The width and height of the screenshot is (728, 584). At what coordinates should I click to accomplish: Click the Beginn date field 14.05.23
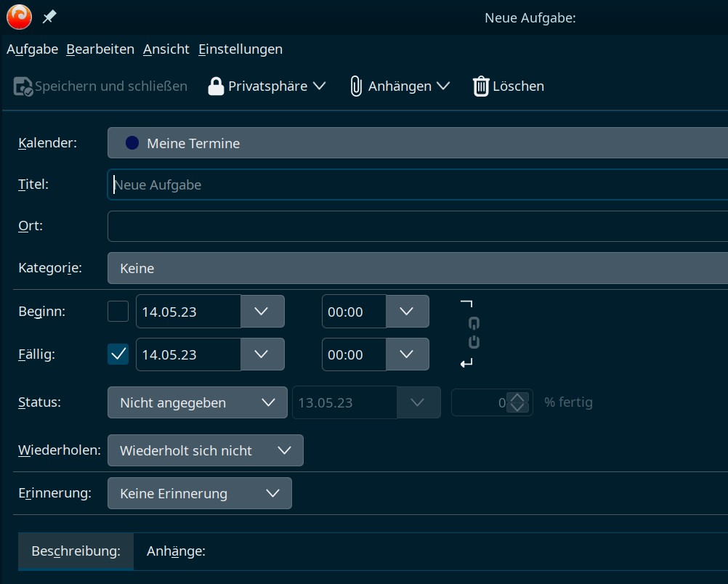(x=188, y=312)
